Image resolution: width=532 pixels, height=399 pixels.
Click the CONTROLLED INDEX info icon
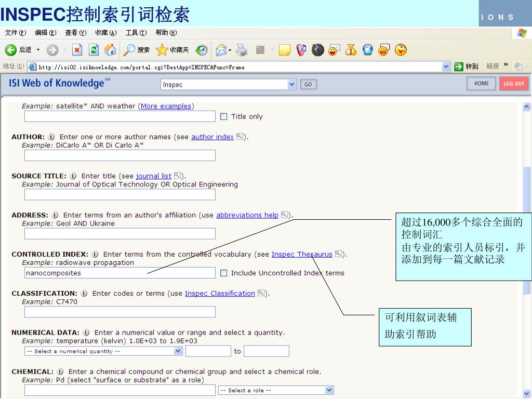(95, 254)
